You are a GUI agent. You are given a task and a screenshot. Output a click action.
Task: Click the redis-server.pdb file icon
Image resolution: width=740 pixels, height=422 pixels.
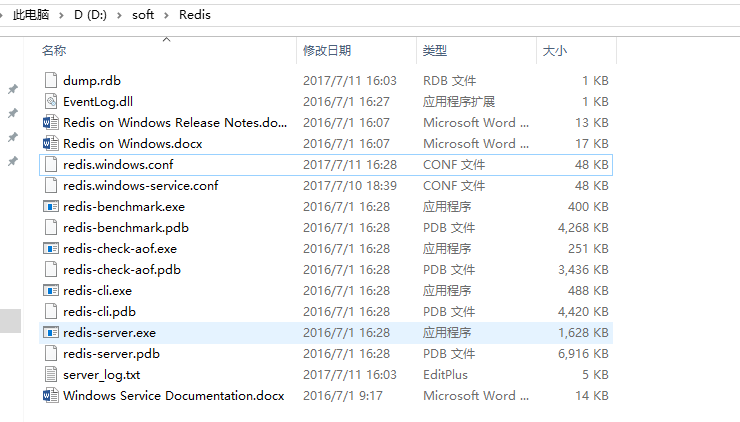click(x=51, y=354)
